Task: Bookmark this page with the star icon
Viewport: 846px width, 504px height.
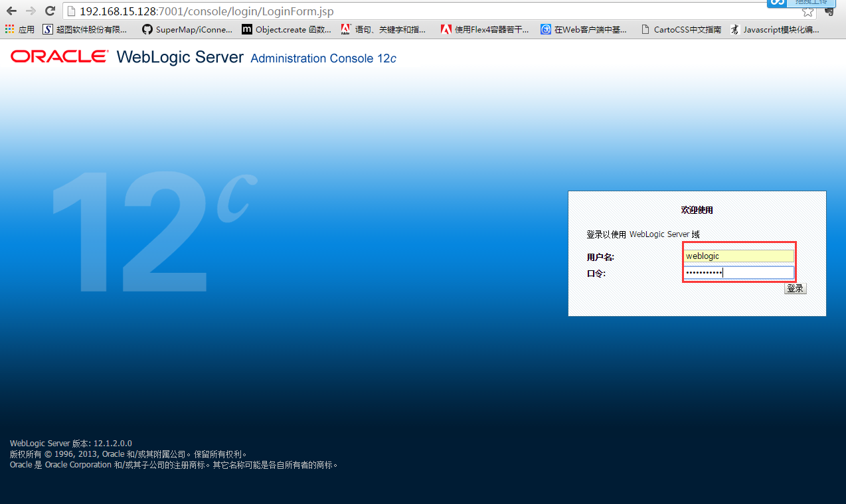Action: pyautogui.click(x=807, y=11)
